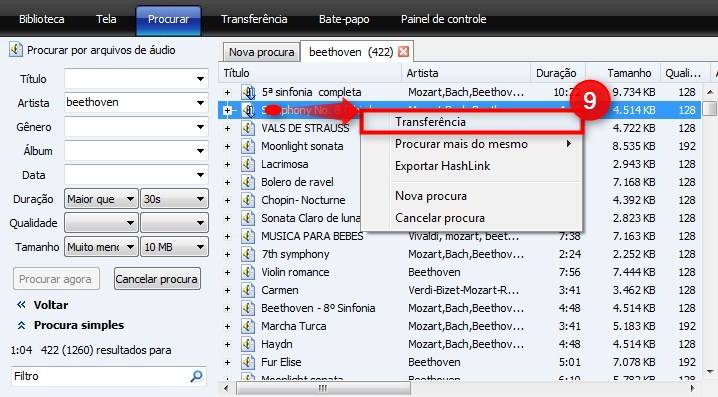Viewport: 718px width, 397px height.
Task: Expand the Marcha Turca result row
Action: pyautogui.click(x=228, y=326)
